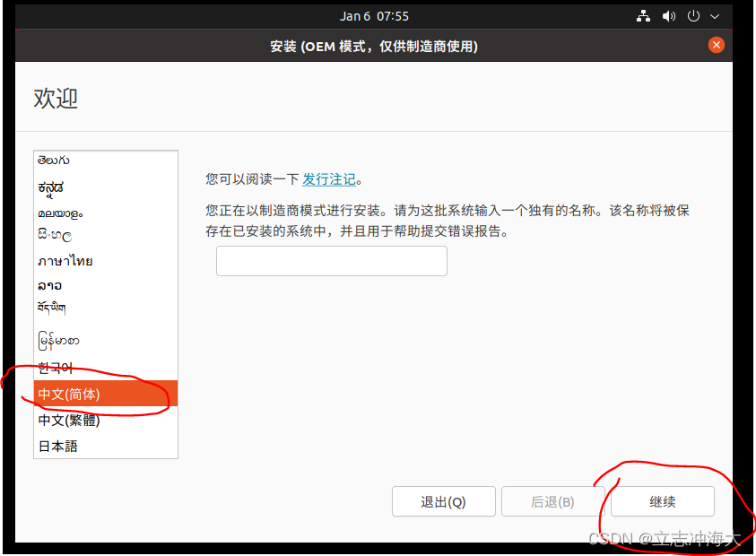This screenshot has width=756, height=556.
Task: Select Telugu language తెలుగు in list
Action: pyautogui.click(x=106, y=161)
